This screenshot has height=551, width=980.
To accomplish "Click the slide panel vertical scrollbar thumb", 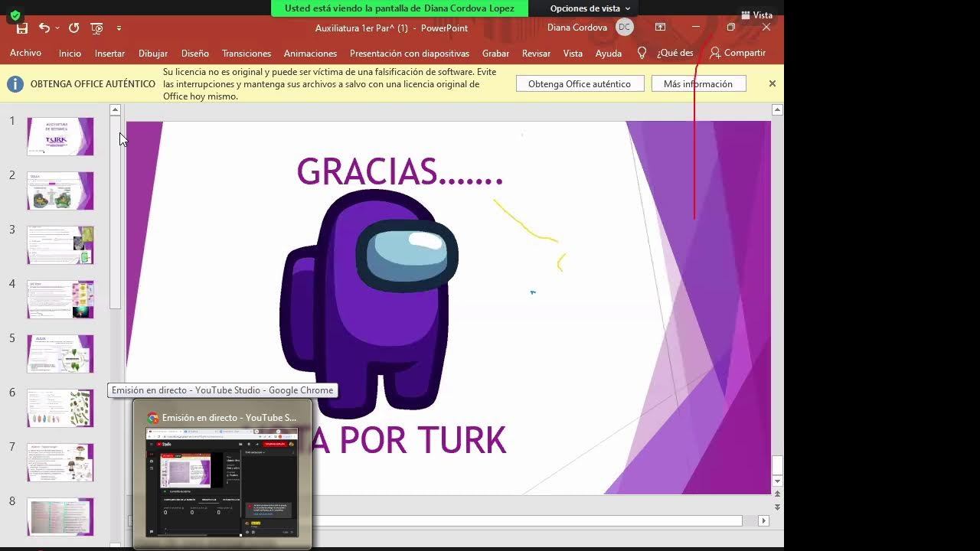I will [115, 212].
